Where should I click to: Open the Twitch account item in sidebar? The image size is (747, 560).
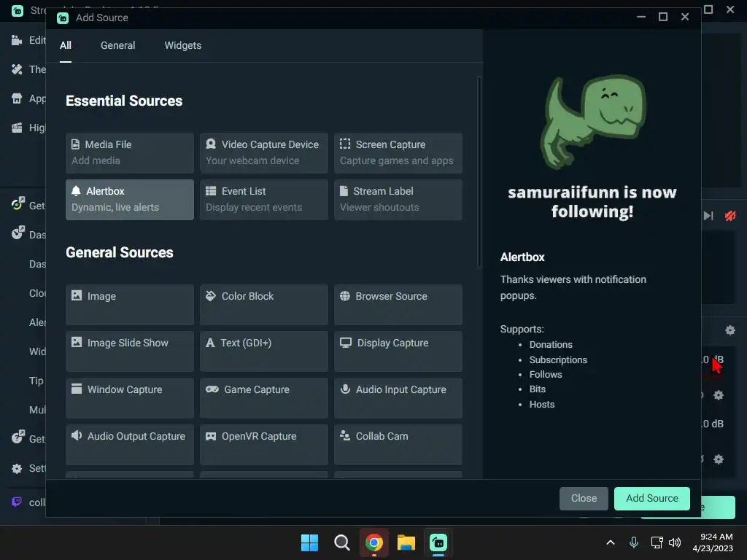[28, 502]
